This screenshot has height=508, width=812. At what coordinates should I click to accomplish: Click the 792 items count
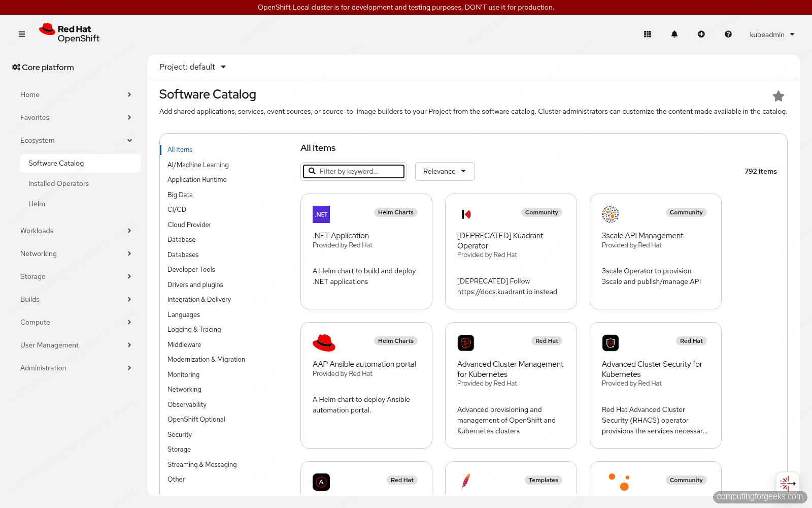tap(761, 171)
